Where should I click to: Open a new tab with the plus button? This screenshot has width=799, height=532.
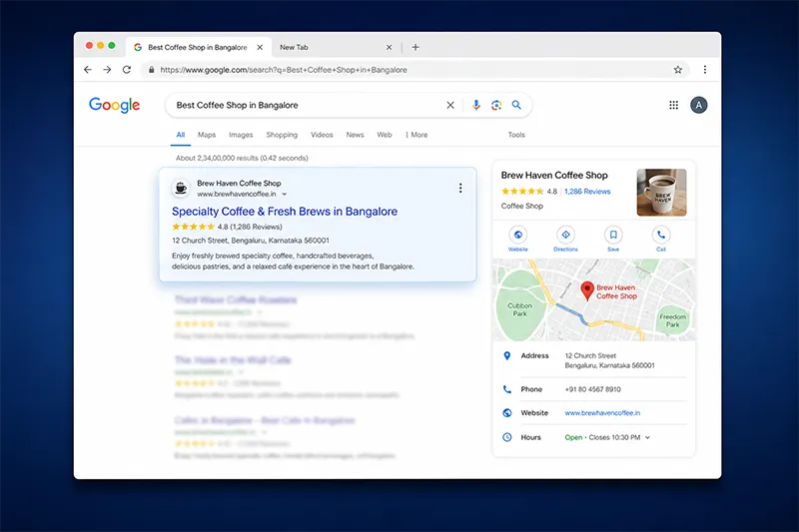415,47
